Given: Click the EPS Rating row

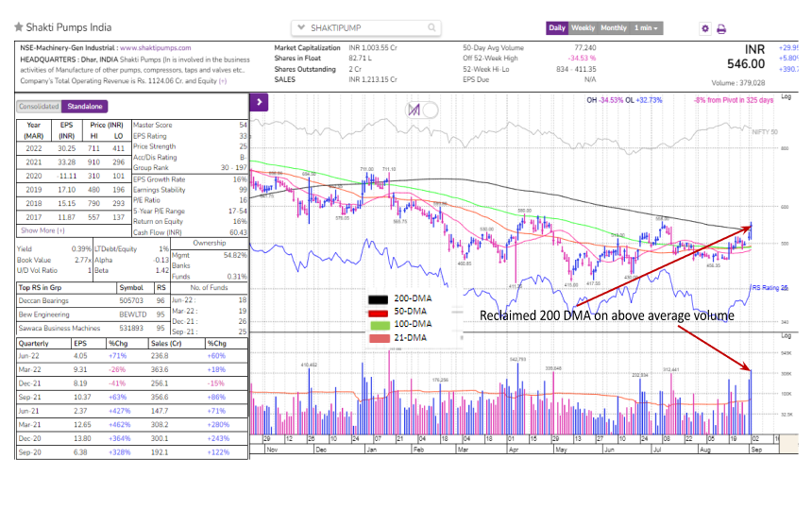Looking at the screenshot, I should tap(190, 136).
